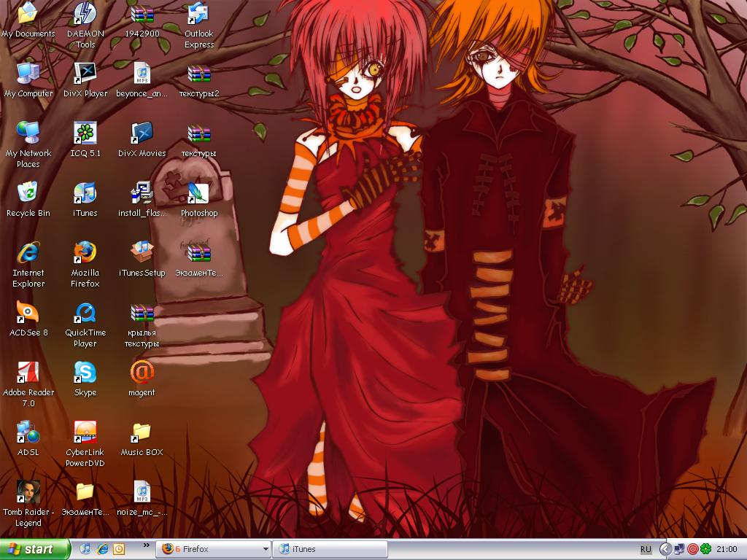Image resolution: width=747 pixels, height=560 pixels.
Task: Click the 21:00 system clock
Action: click(x=727, y=549)
